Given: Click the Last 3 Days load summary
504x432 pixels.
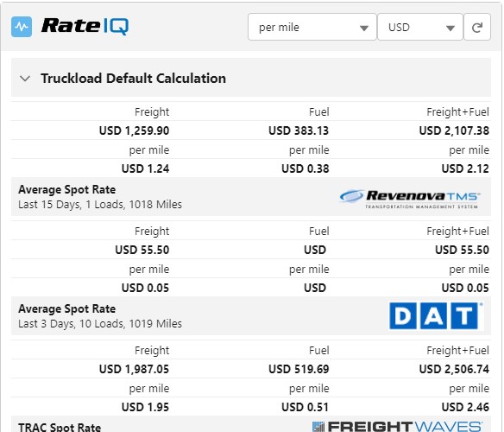Looking at the screenshot, I should 100,323.
